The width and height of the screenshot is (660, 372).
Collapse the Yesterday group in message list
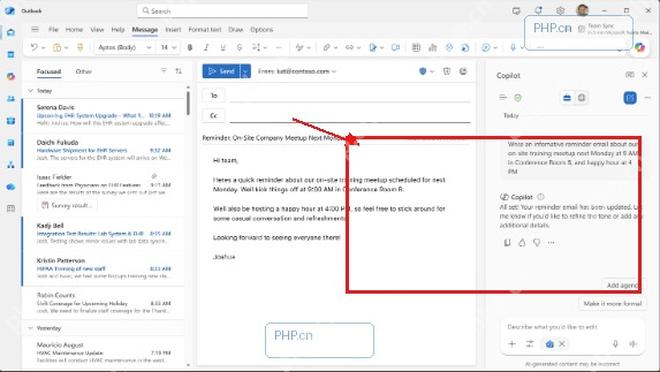point(30,328)
